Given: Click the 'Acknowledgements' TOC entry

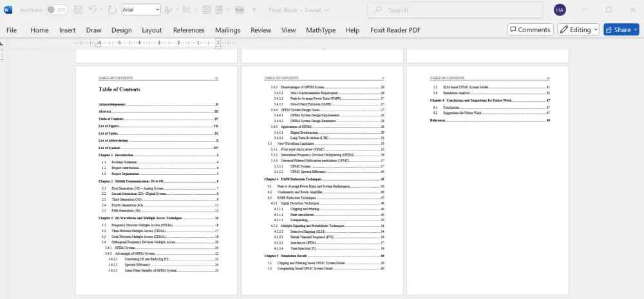Looking at the screenshot, I should [158, 105].
